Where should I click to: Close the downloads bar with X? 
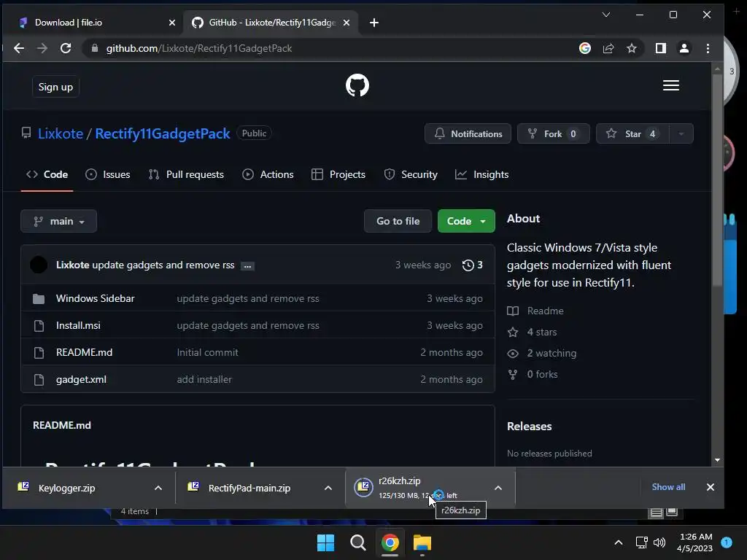[x=711, y=487]
